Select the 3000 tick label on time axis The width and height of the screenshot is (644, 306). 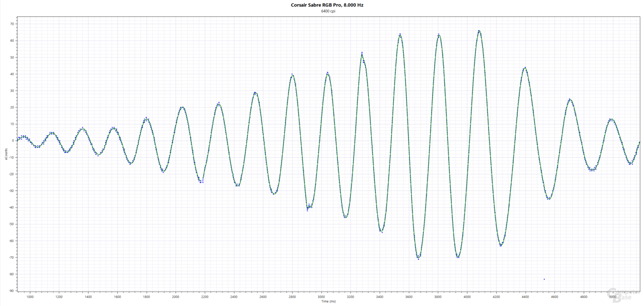(x=321, y=297)
